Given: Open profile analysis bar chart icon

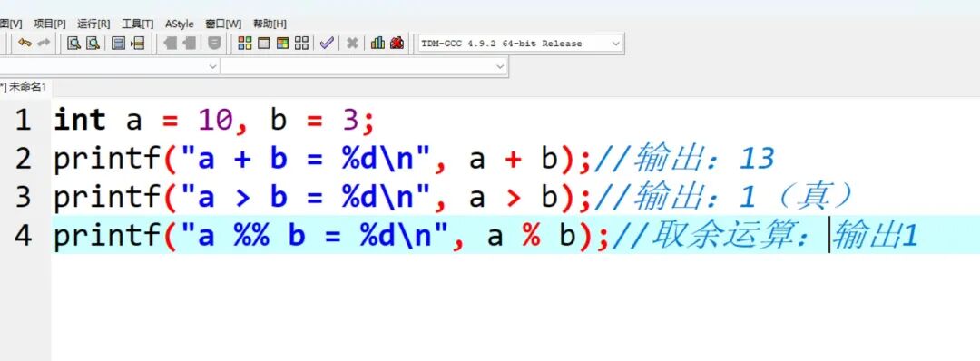Looking at the screenshot, I should pyautogui.click(x=377, y=44).
